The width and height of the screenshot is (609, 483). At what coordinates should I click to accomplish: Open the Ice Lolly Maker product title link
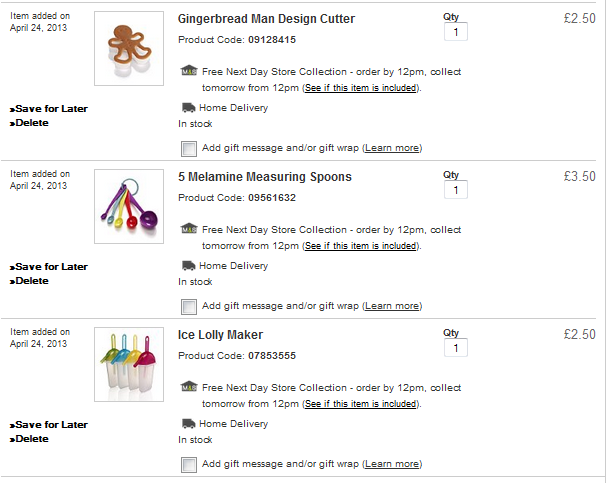coord(220,335)
